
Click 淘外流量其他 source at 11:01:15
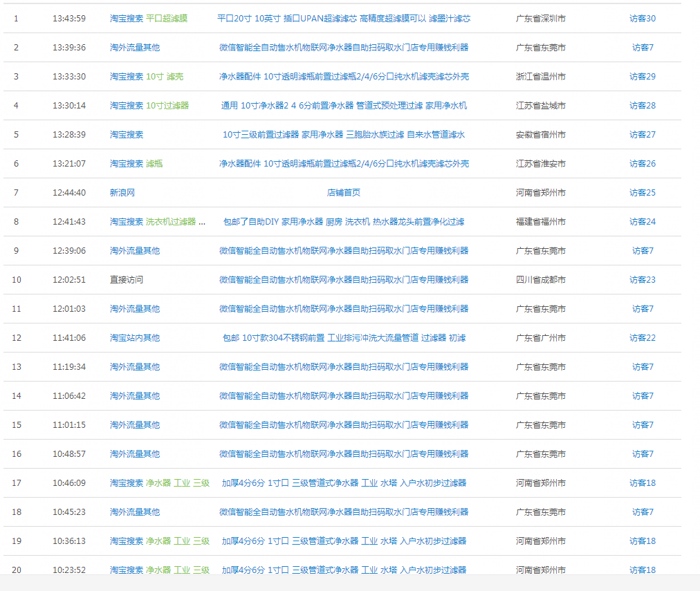tap(135, 424)
